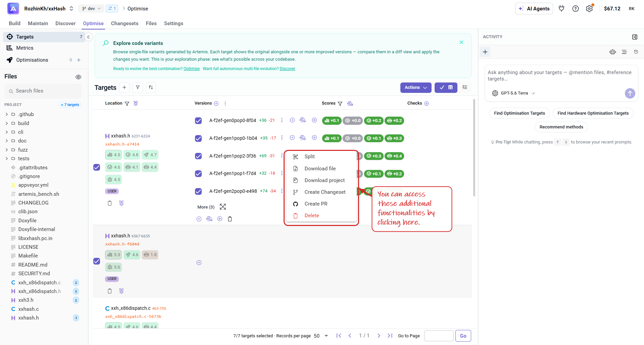Toggle the Activity panel layout icon
This screenshot has height=345, width=644.
point(635,37)
